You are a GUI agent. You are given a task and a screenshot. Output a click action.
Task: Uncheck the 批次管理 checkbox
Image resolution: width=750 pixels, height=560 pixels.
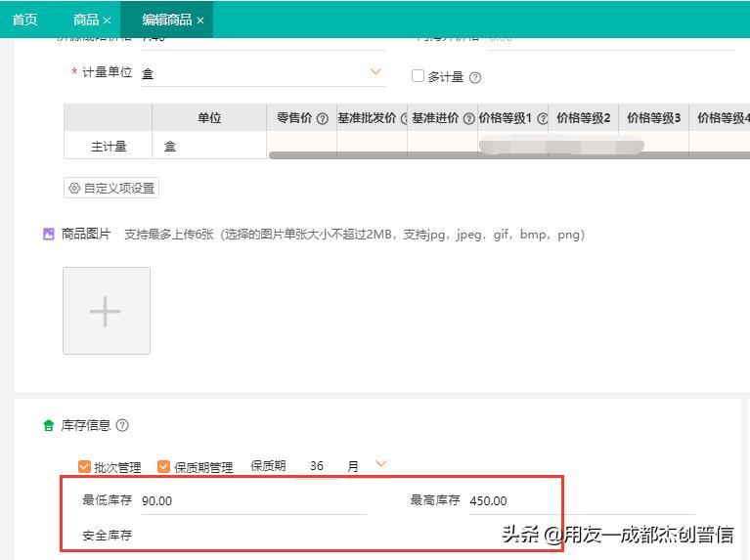pos(84,466)
